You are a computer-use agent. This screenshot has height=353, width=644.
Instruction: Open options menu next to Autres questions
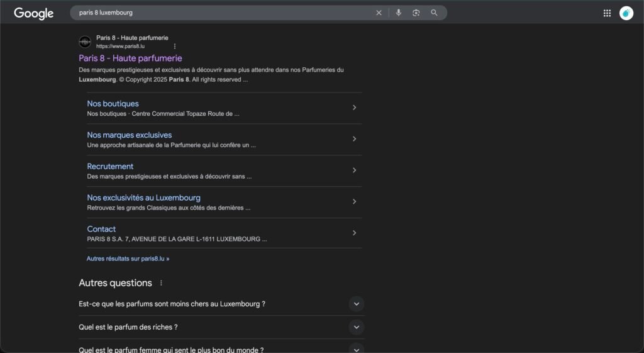click(x=161, y=283)
